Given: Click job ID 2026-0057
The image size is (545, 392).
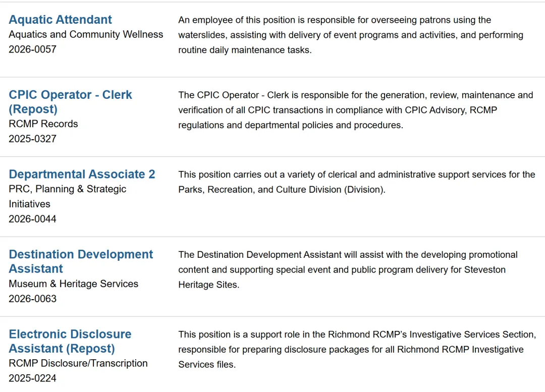Looking at the screenshot, I should pos(32,49).
